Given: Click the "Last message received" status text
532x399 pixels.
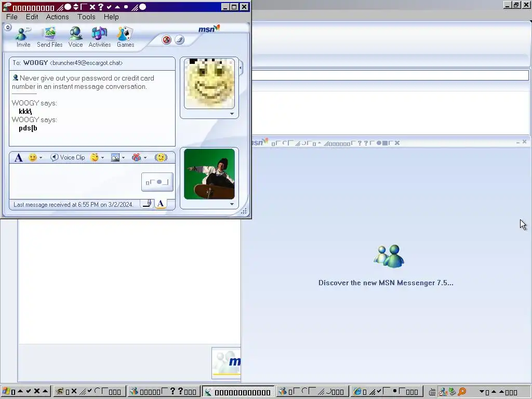Looking at the screenshot, I should click(73, 205).
